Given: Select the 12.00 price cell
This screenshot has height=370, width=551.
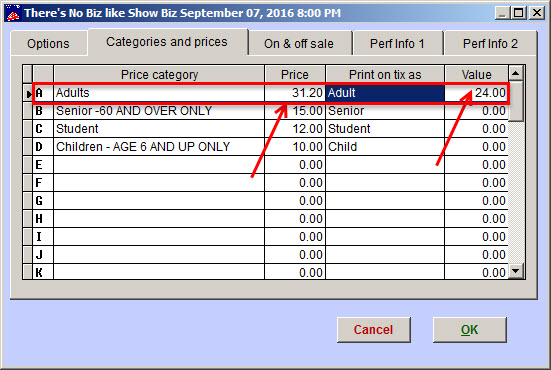Looking at the screenshot, I should click(295, 129).
